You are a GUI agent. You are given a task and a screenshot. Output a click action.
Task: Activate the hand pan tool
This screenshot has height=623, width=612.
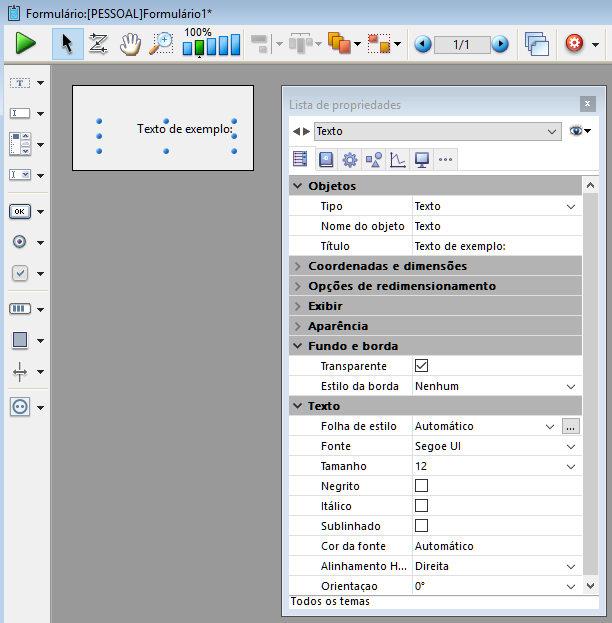coord(130,44)
